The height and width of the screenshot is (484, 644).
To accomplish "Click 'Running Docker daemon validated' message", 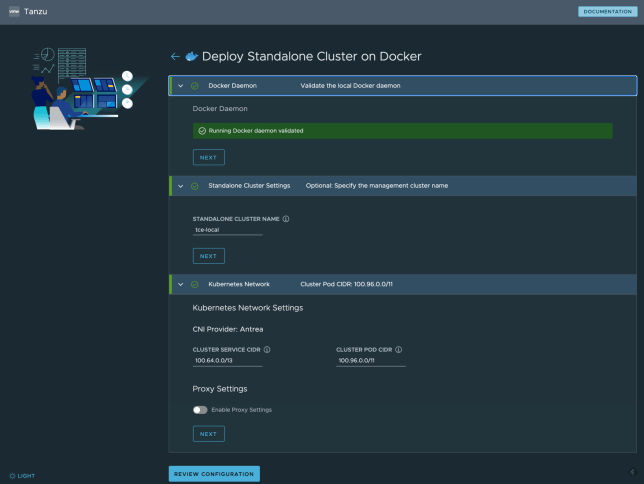I will (256, 131).
